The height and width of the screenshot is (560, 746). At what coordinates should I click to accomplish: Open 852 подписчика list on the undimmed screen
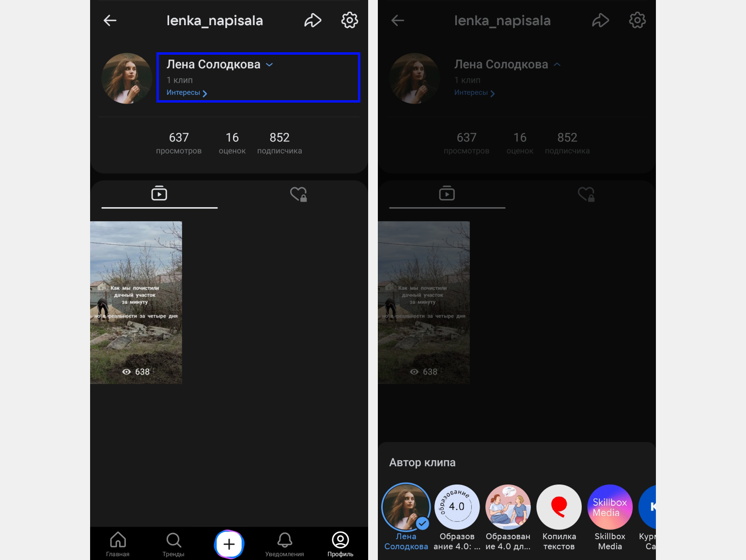pyautogui.click(x=280, y=143)
